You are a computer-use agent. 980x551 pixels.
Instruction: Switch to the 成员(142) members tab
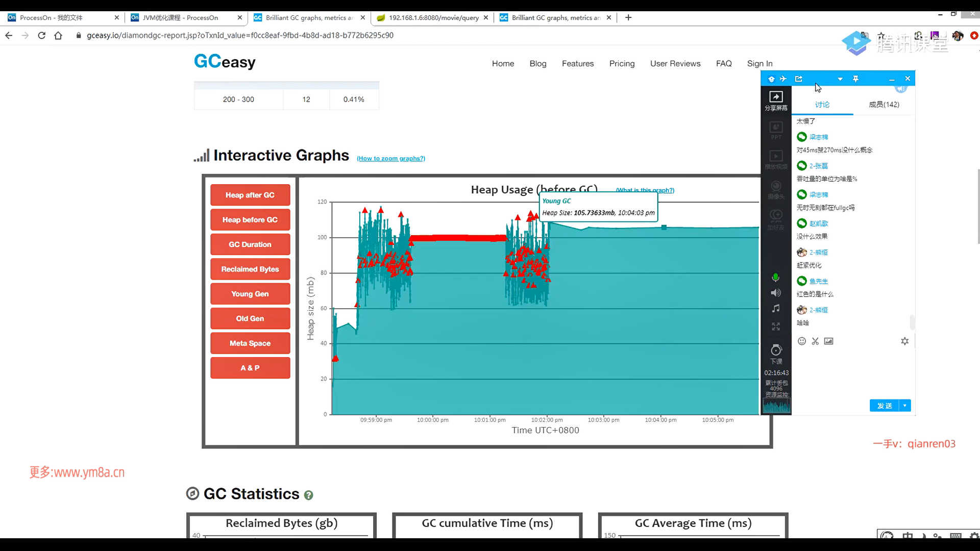point(884,105)
